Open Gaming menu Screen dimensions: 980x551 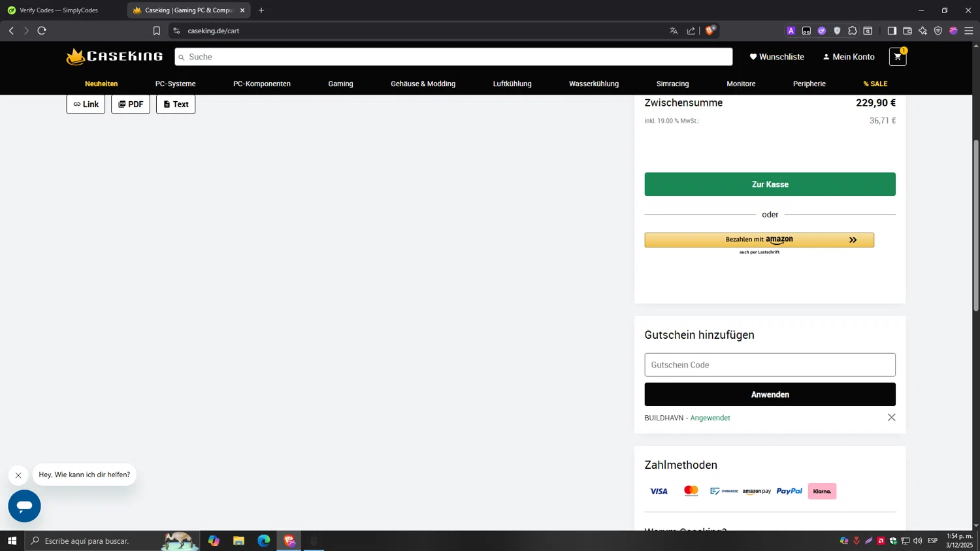pyautogui.click(x=340, y=84)
